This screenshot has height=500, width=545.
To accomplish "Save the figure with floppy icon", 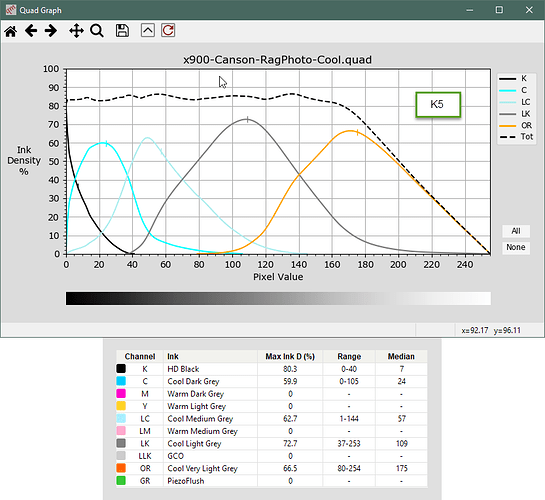I will 122,31.
